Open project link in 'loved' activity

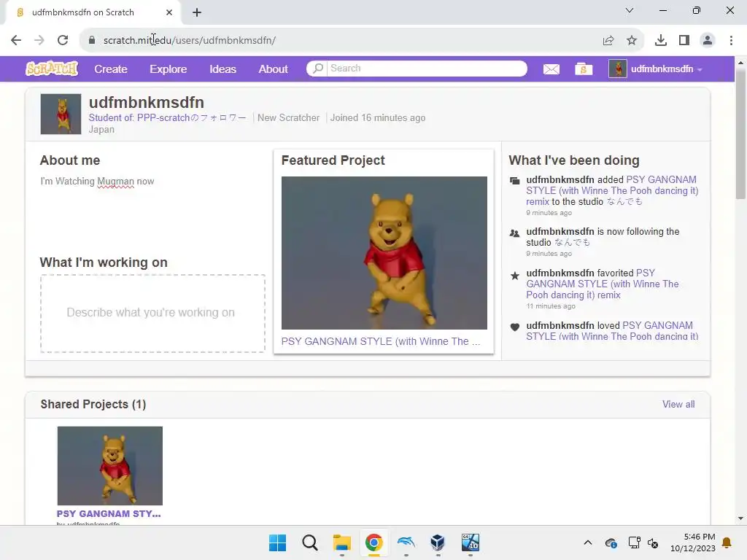(x=612, y=331)
